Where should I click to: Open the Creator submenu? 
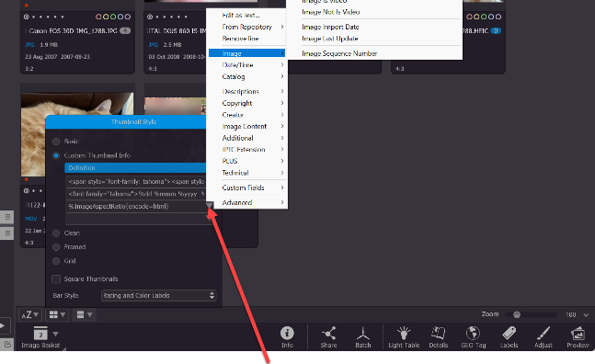tap(247, 115)
